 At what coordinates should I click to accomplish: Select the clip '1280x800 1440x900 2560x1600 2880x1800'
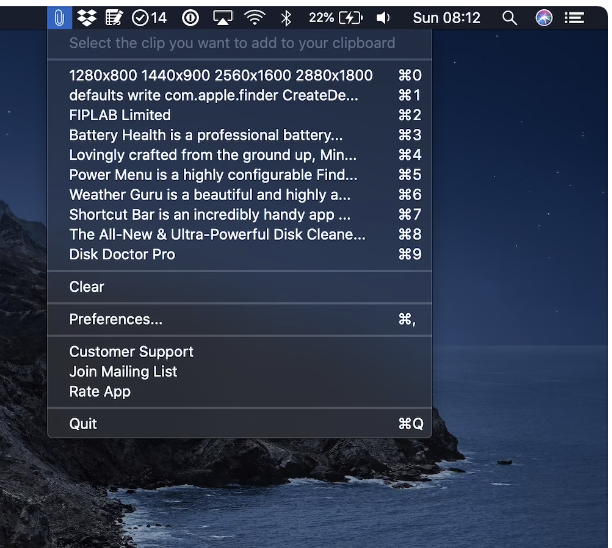[x=239, y=75]
